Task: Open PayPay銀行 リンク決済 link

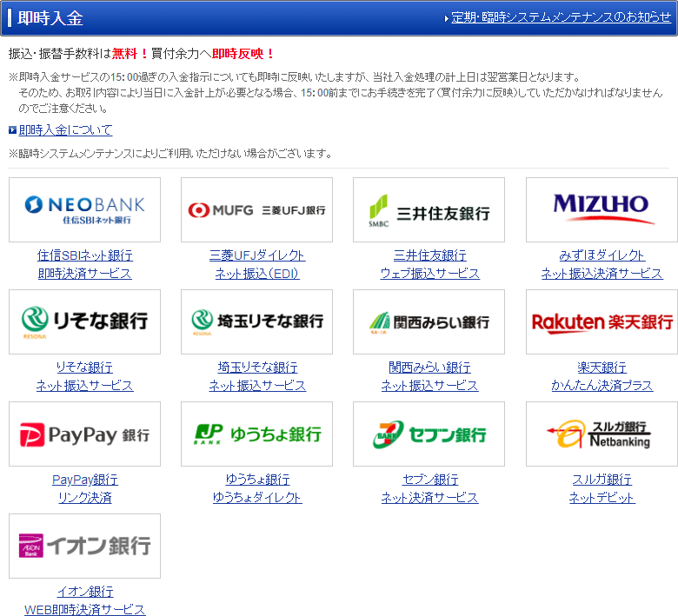Action: (x=85, y=488)
